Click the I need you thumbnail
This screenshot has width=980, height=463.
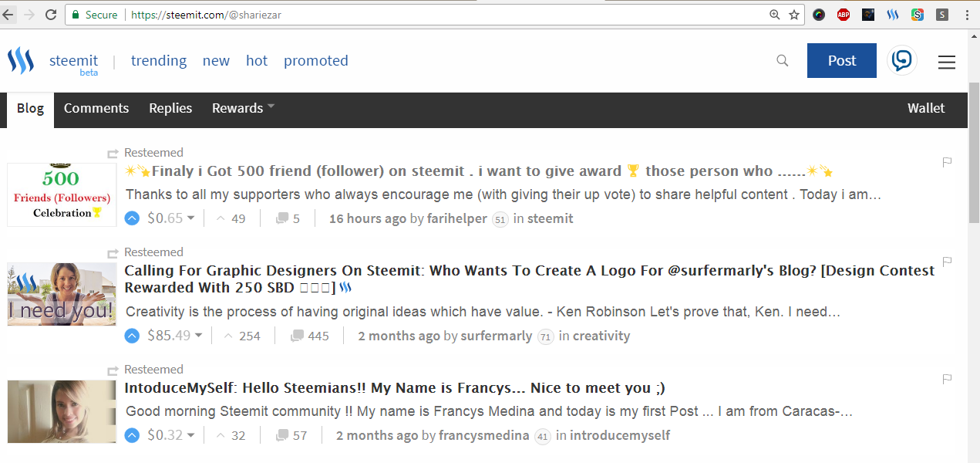[x=62, y=294]
